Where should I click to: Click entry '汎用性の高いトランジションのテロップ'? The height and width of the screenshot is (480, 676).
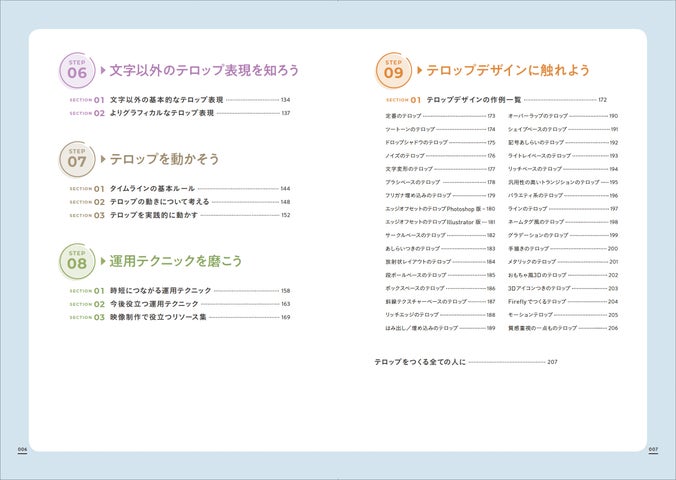click(x=554, y=182)
